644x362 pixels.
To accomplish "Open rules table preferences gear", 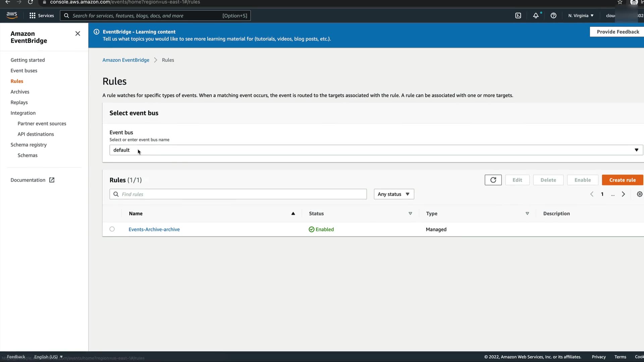I will [x=639, y=194].
